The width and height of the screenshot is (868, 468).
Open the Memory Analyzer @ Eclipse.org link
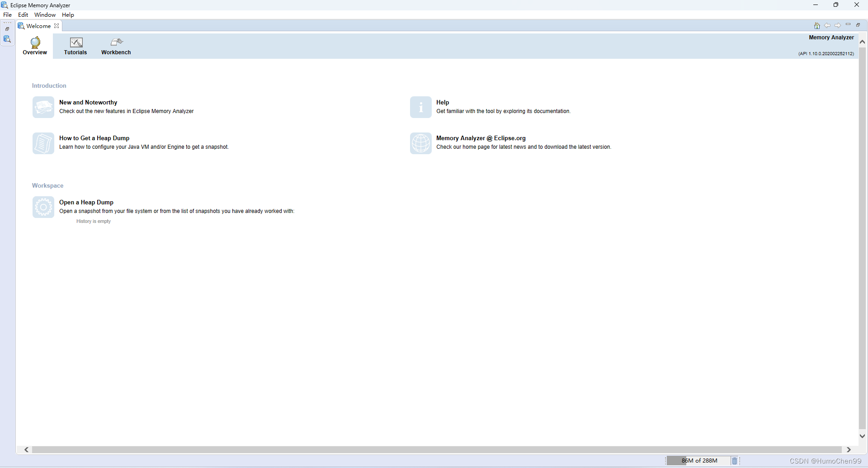pos(481,138)
